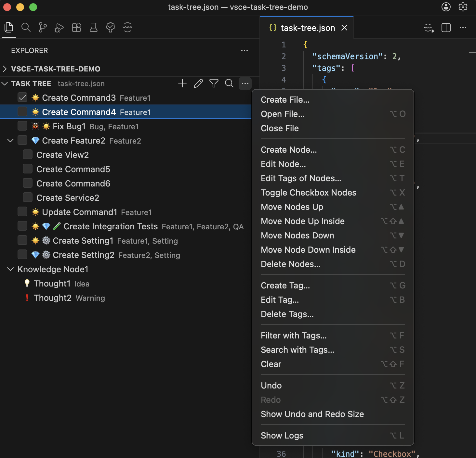476x458 pixels.
Task: Check the Fix Bug1 checkbox
Action: tap(22, 126)
